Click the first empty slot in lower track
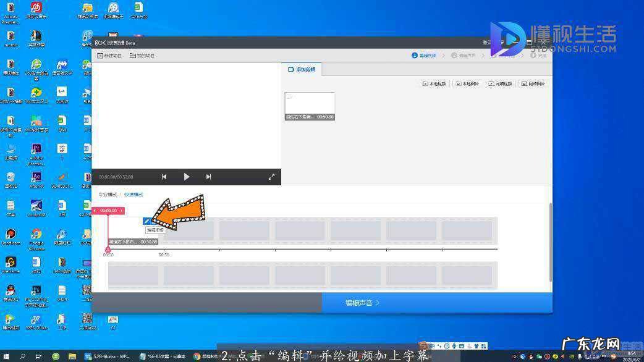The height and width of the screenshot is (362, 644). point(133,276)
